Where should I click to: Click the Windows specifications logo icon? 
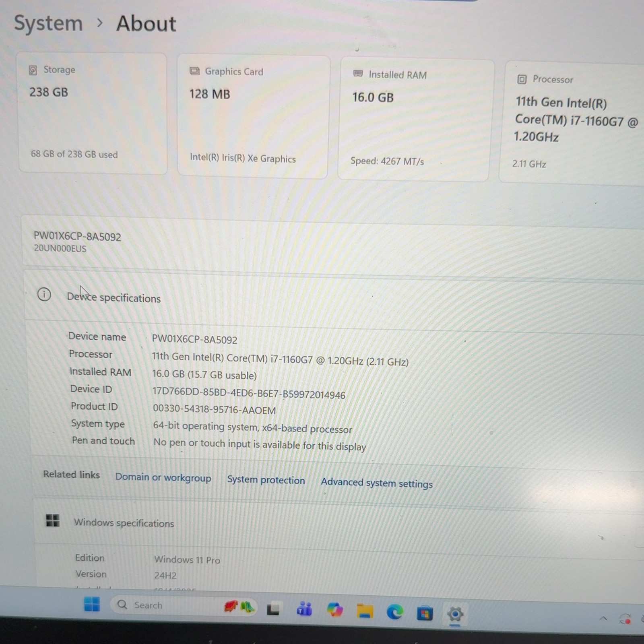click(x=53, y=520)
